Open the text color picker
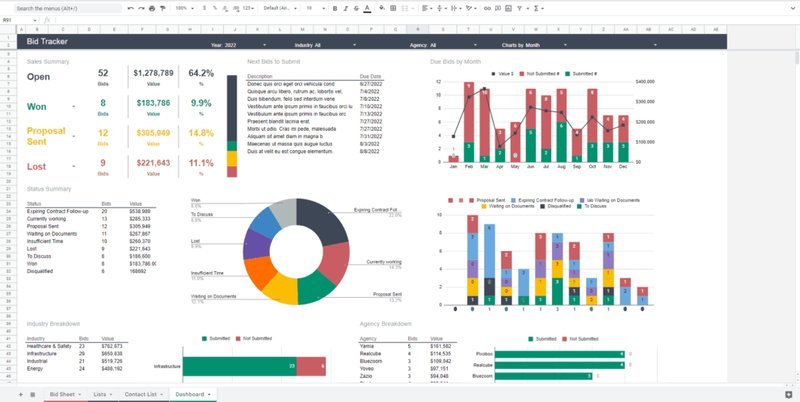The height and width of the screenshot is (402, 800). pos(367,8)
